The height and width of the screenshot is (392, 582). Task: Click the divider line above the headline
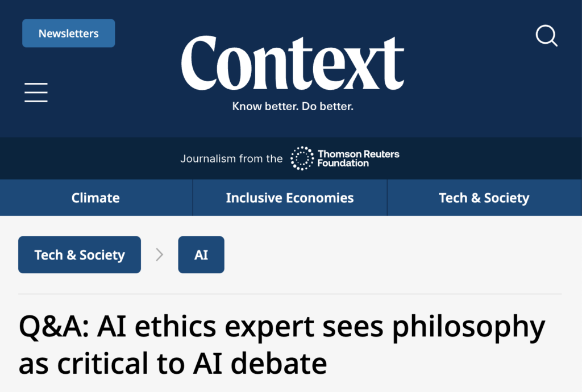tap(290, 294)
